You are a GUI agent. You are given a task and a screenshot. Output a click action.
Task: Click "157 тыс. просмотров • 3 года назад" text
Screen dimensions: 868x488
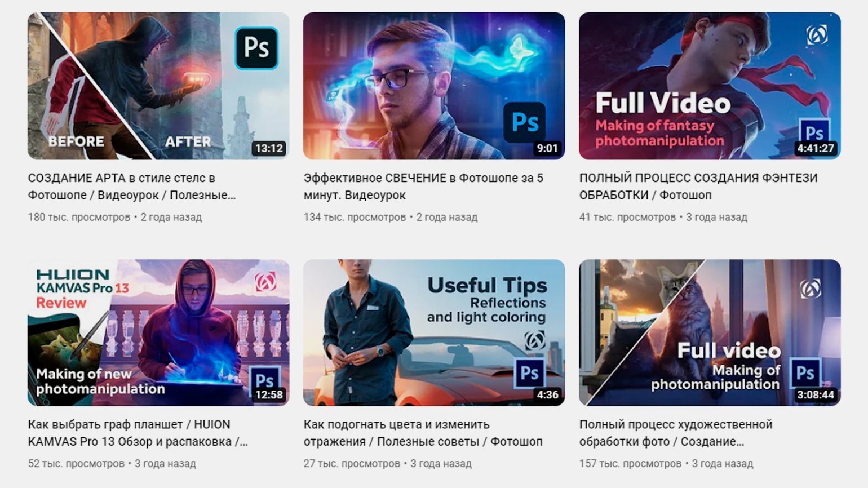pyautogui.click(x=666, y=464)
